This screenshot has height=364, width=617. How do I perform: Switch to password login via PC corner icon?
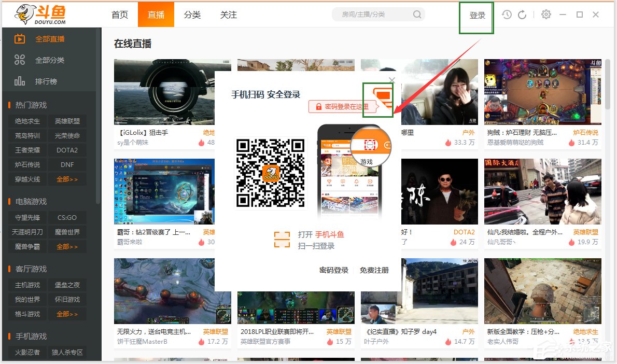pyautogui.click(x=383, y=98)
